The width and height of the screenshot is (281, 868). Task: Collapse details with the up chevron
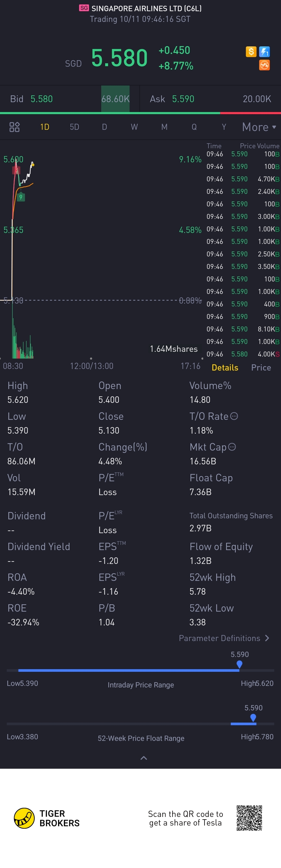[144, 758]
